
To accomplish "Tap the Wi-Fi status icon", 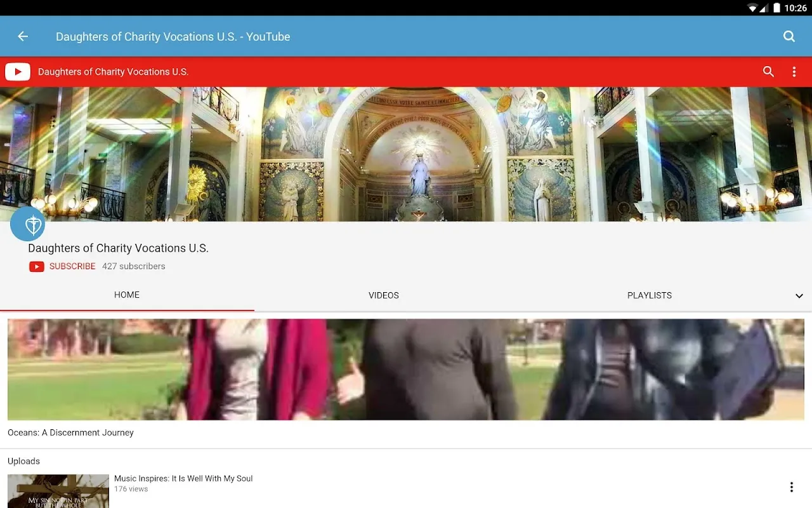I will (x=752, y=8).
